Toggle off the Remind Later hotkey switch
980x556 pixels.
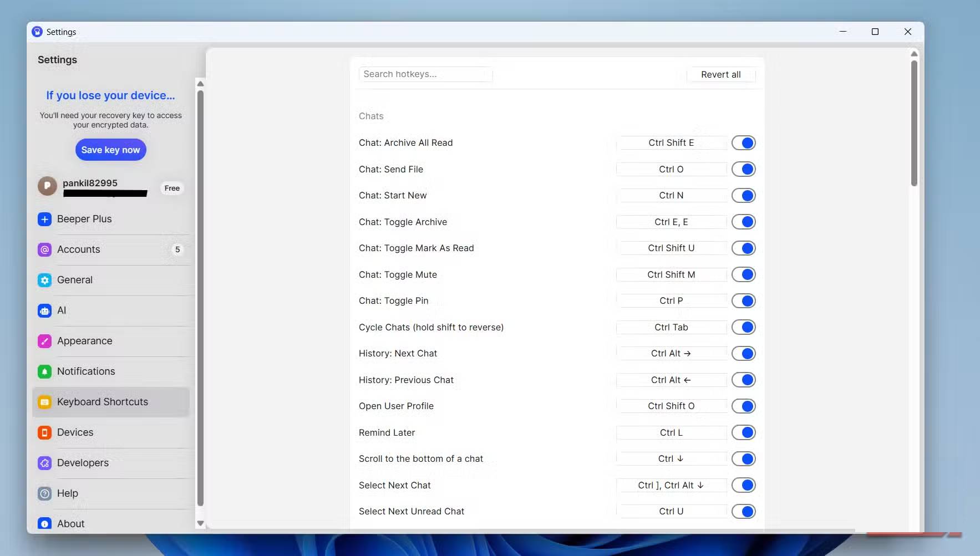tap(743, 432)
